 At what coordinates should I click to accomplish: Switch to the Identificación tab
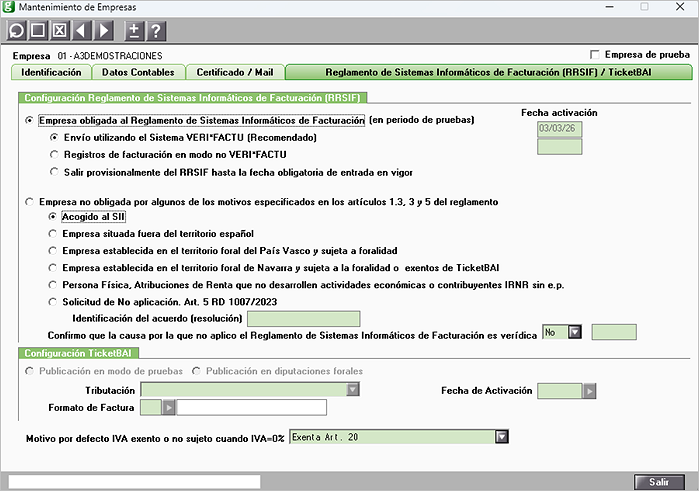[x=51, y=72]
